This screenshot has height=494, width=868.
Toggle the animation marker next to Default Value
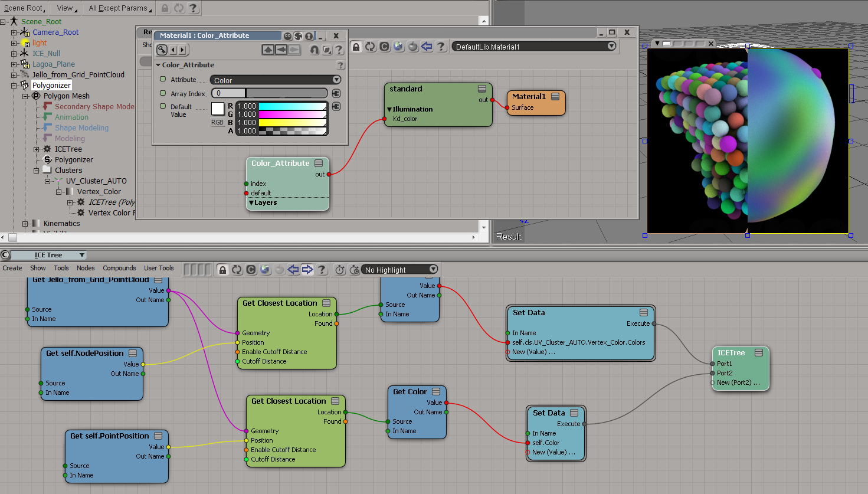(163, 106)
